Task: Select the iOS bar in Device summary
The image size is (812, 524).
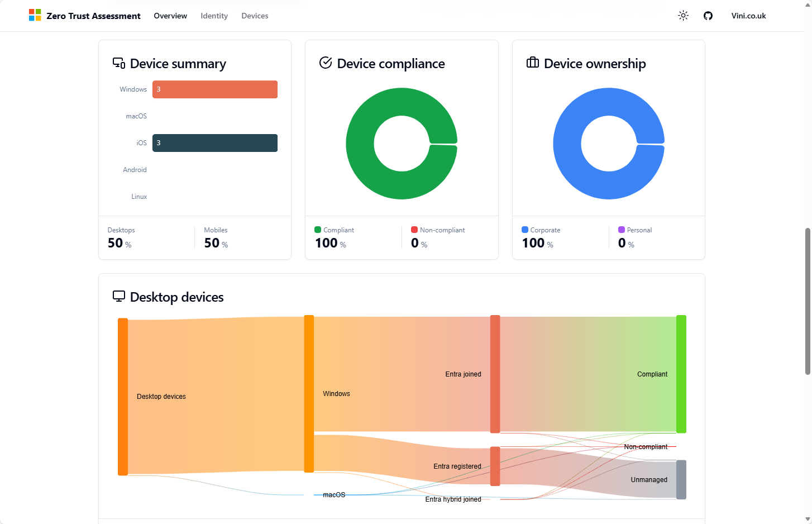Action: pos(215,143)
